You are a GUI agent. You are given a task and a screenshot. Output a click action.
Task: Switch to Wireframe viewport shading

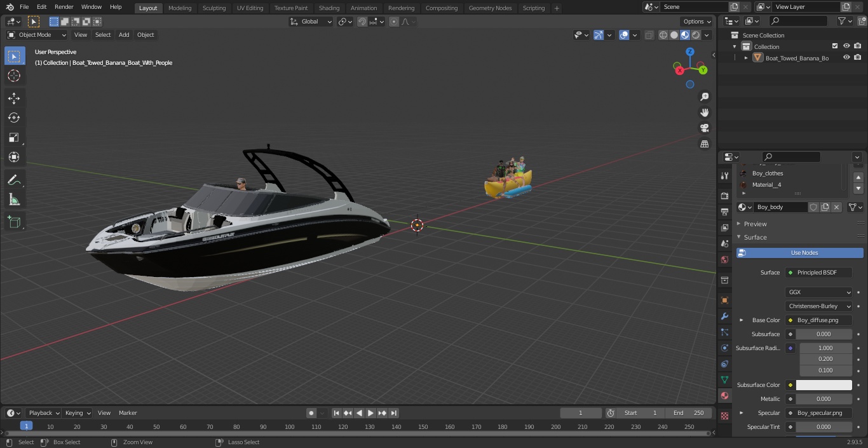(663, 35)
